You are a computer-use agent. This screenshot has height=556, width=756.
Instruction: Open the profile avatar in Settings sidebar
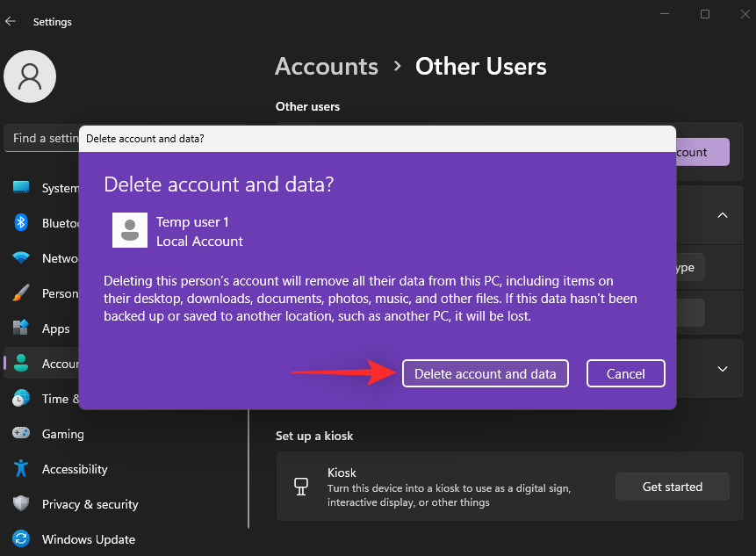[30, 76]
